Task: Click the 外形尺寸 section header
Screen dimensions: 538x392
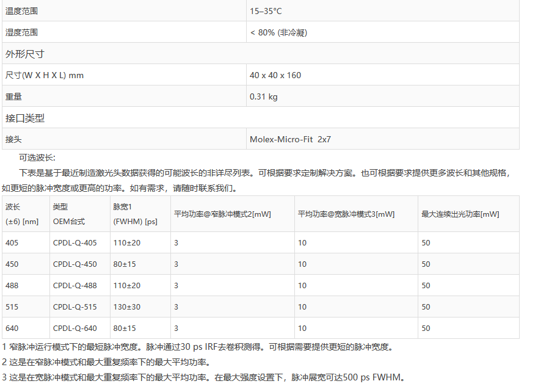Action: [x=25, y=54]
